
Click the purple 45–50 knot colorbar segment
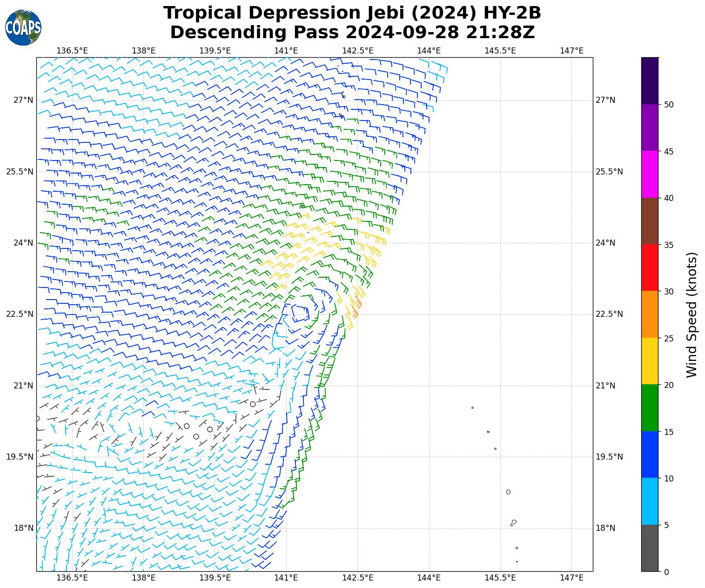pos(649,127)
